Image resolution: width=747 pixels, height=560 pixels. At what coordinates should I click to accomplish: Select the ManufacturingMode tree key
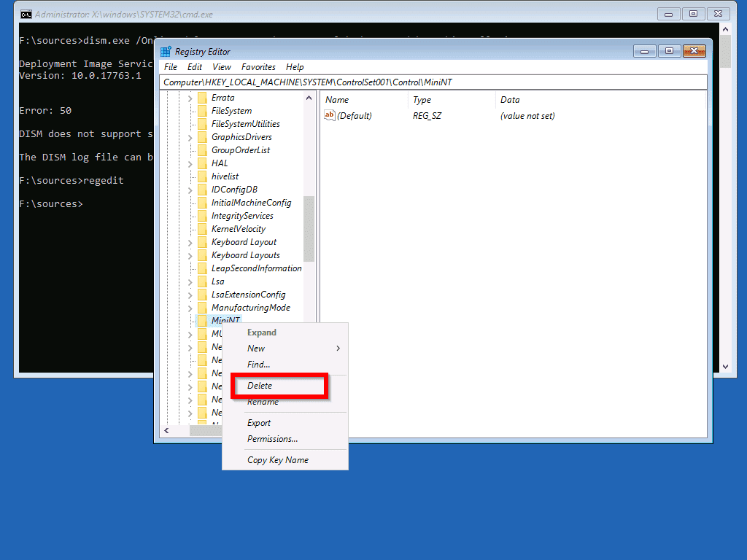click(x=250, y=308)
